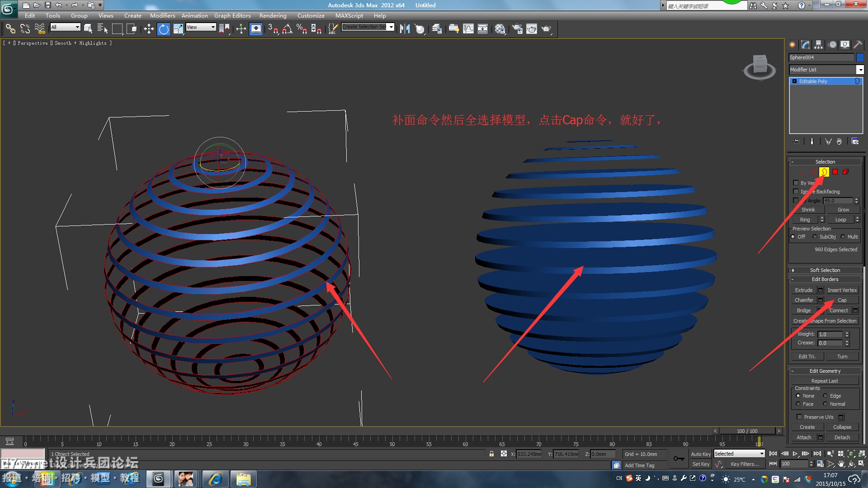The width and height of the screenshot is (868, 488).
Task: Click the Bridge button
Action: point(804,310)
